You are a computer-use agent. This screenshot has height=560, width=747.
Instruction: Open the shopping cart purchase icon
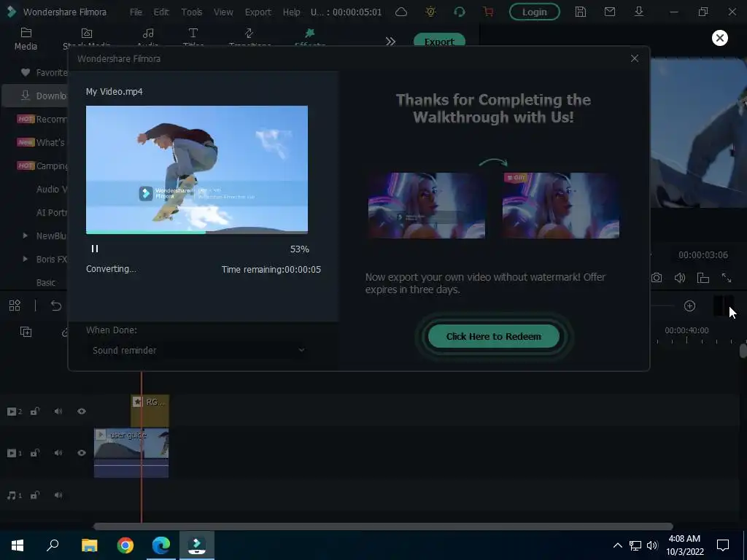(x=488, y=12)
